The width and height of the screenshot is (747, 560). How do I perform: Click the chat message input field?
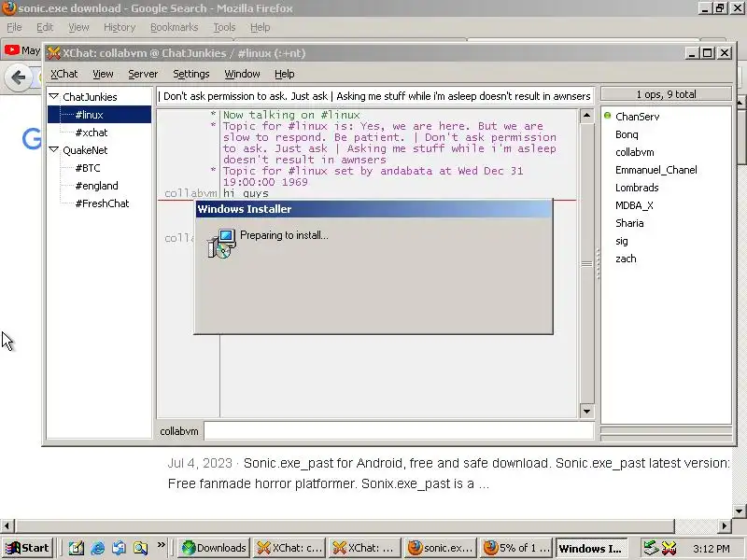click(400, 431)
